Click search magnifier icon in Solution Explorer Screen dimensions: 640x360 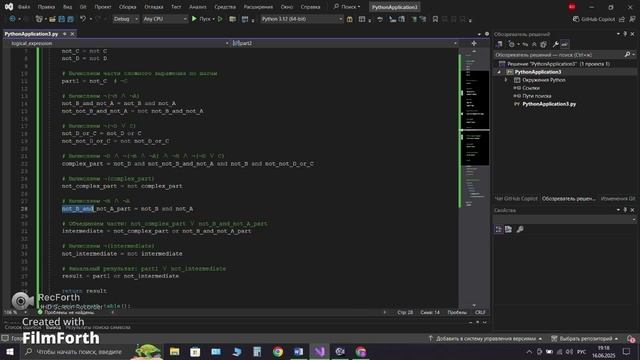(627, 54)
